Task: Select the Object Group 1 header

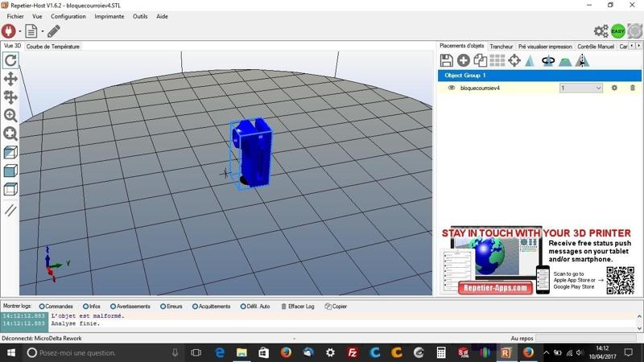Action: pos(539,76)
